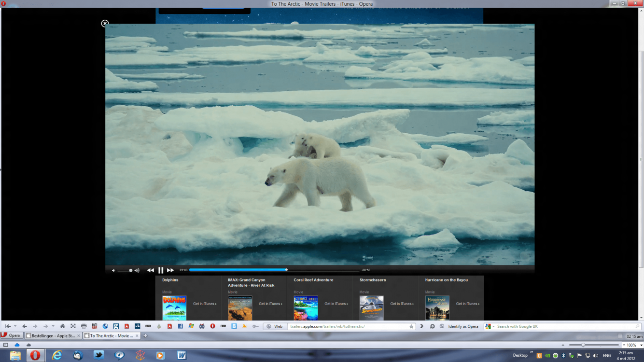Image resolution: width=644 pixels, height=362 pixels.
Task: Open the Opera menu button
Action: (x=12, y=335)
